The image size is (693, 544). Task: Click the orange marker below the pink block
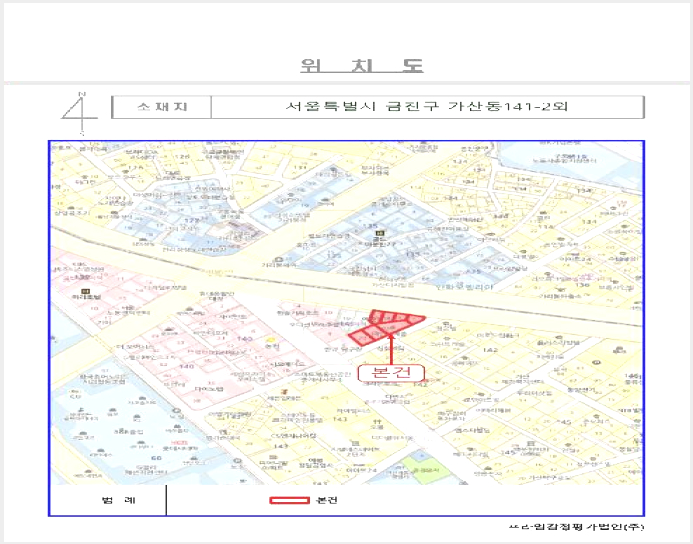[x=286, y=392]
